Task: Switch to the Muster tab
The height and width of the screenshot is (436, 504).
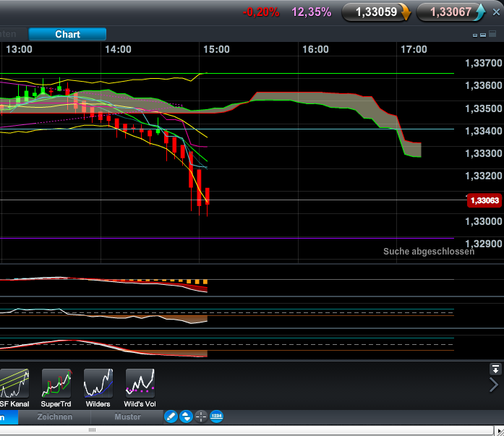Action: pos(127,416)
